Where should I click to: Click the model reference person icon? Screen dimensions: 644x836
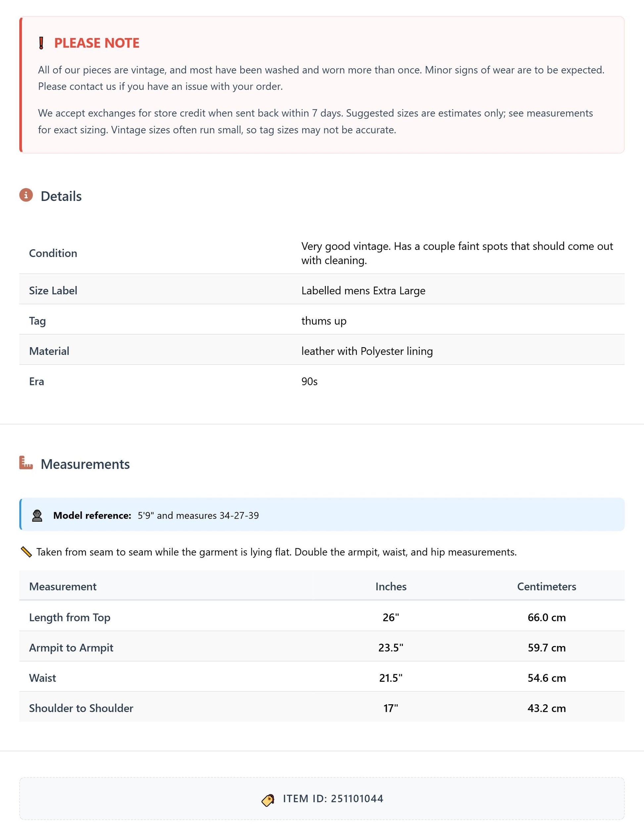(37, 516)
